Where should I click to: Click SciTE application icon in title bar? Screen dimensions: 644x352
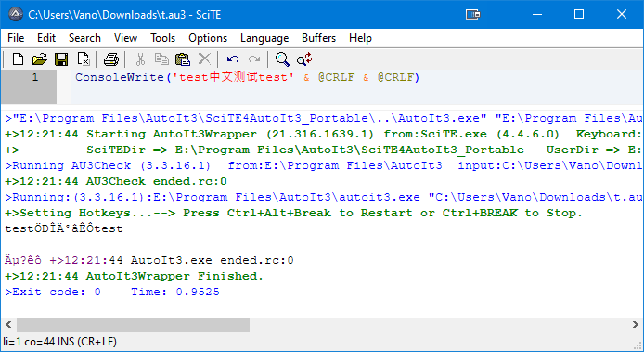pos(15,14)
